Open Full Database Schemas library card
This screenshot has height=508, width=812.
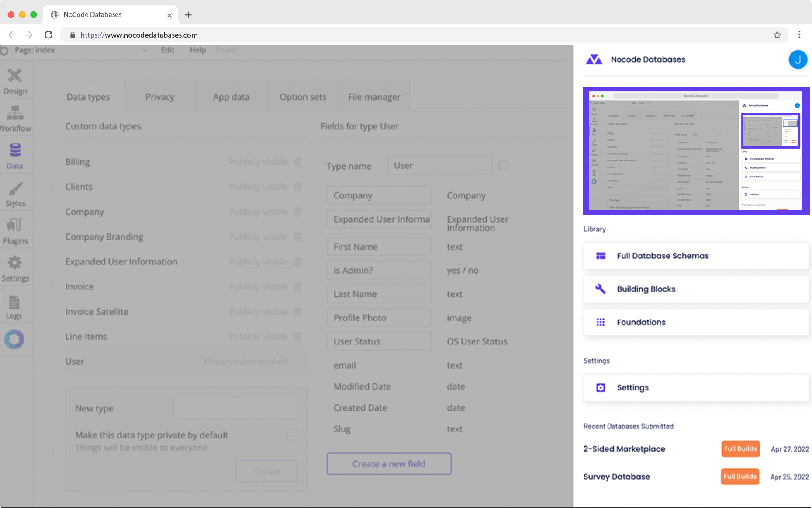[696, 256]
